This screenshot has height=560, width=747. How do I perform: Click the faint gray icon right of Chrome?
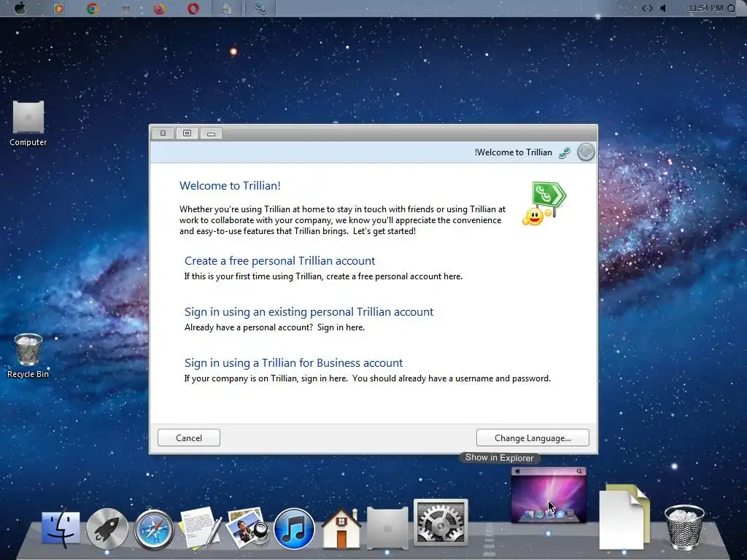pyautogui.click(x=125, y=8)
